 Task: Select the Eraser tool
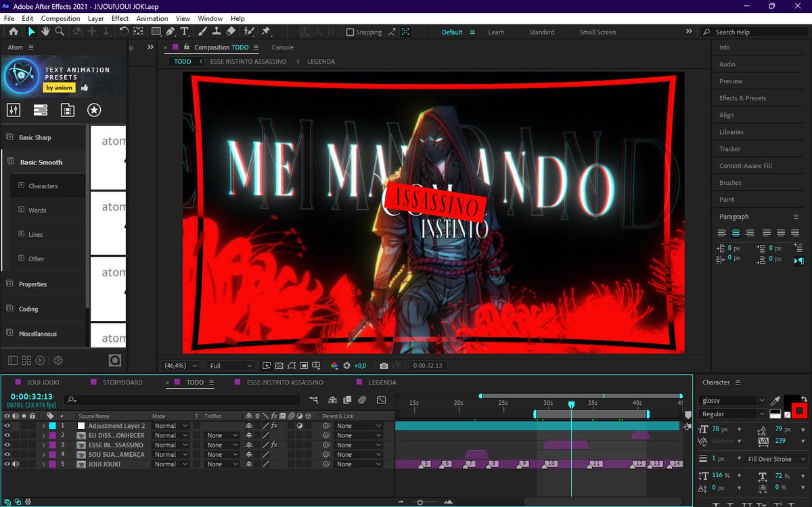coord(230,32)
